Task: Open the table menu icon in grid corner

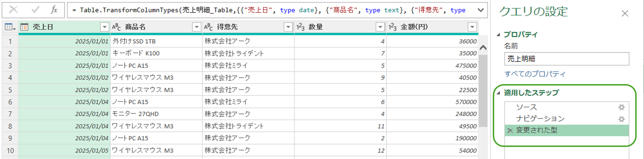Action: tap(10, 27)
